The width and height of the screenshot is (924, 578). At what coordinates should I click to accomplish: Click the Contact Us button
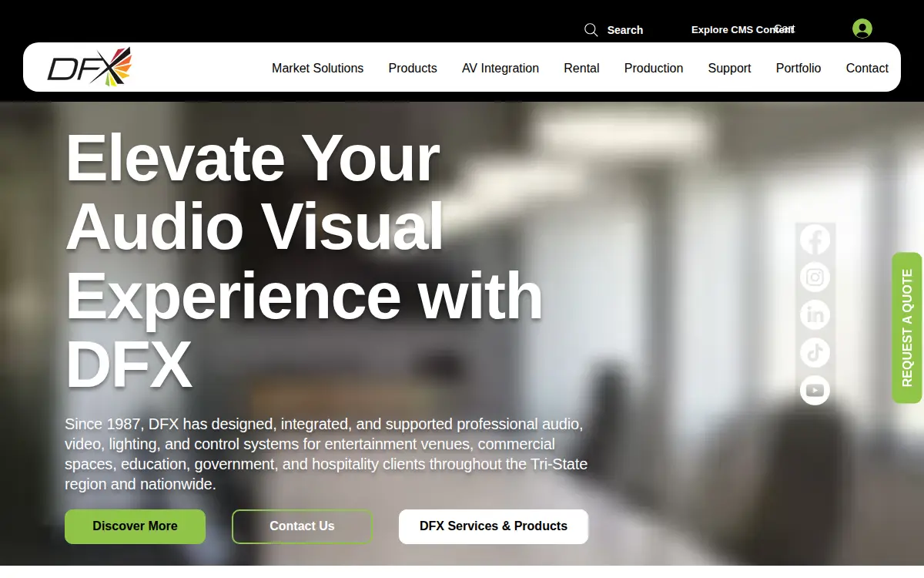302,526
